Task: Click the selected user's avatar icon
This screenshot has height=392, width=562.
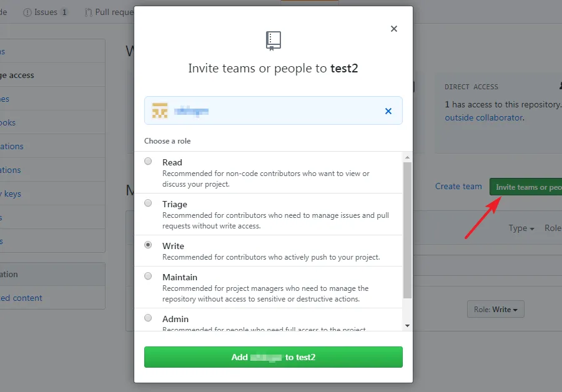Action: [160, 111]
